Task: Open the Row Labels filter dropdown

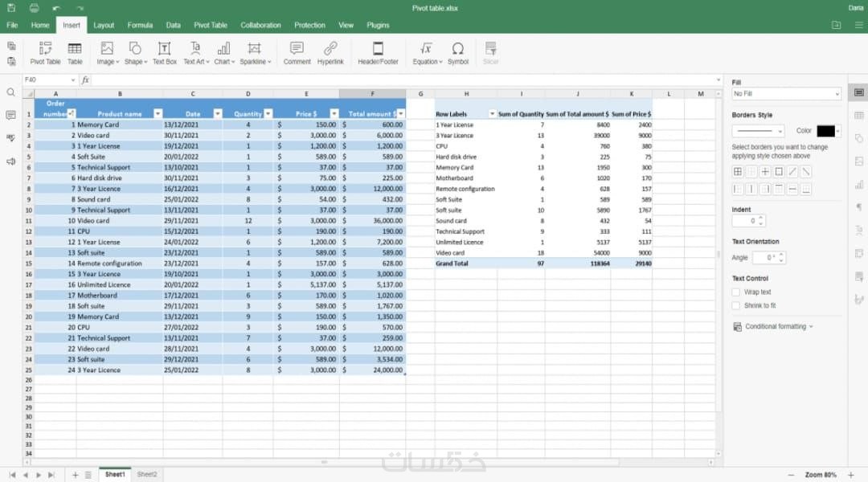Action: coord(492,114)
